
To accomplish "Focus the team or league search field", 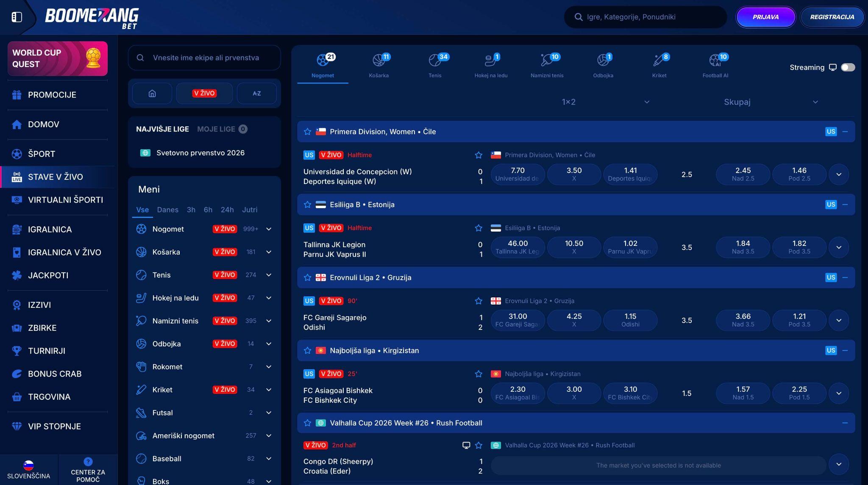I will [204, 58].
